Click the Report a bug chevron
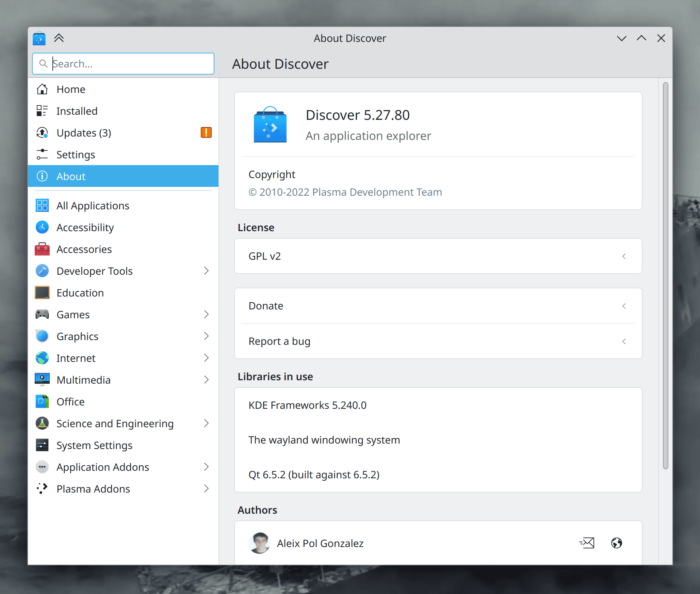 [624, 341]
